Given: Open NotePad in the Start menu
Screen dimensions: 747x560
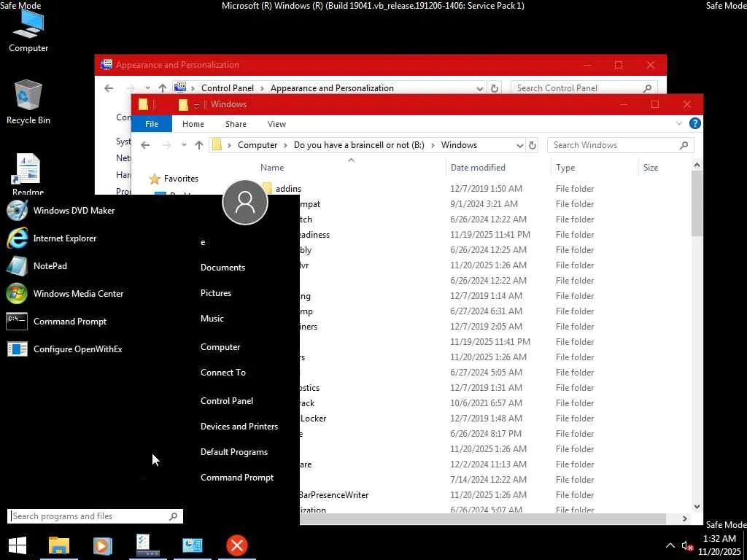Looking at the screenshot, I should pos(36,265).
